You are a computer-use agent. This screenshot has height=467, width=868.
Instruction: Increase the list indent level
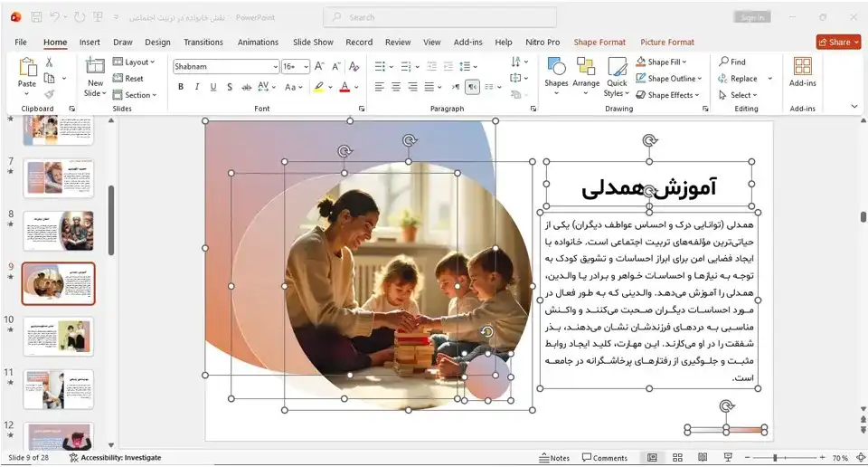click(x=448, y=66)
